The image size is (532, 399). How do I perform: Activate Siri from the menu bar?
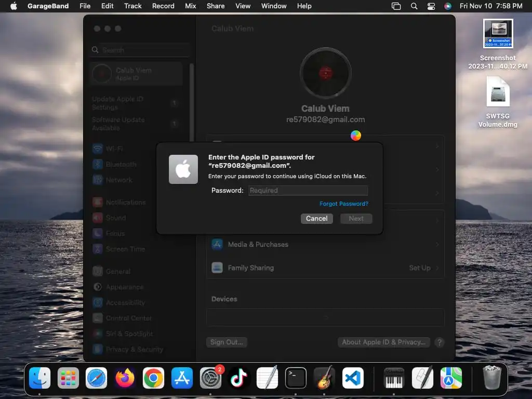[x=448, y=6]
